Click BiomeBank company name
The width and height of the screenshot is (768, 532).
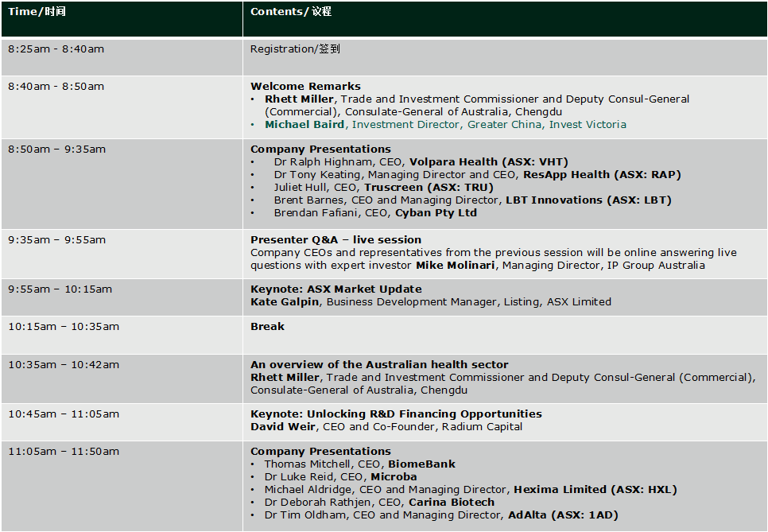(421, 464)
